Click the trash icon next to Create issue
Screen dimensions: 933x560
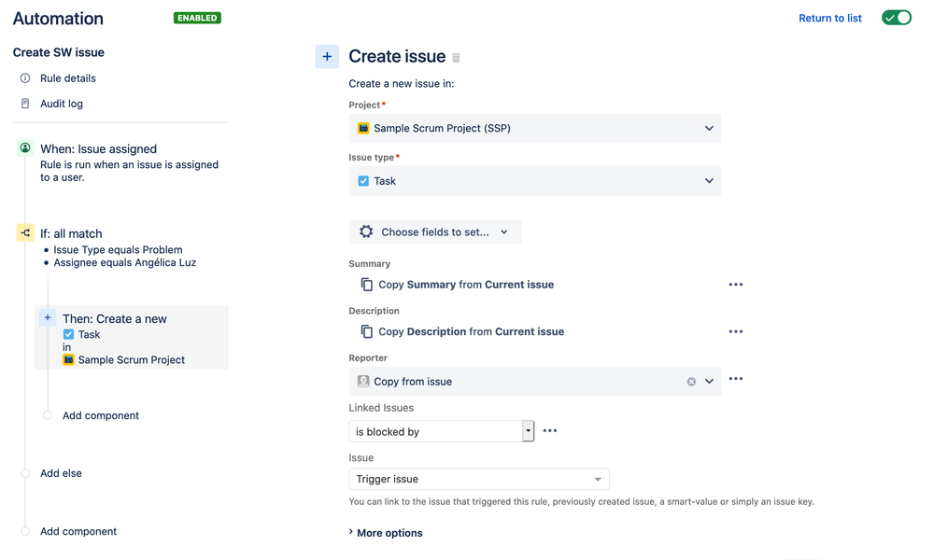tap(456, 58)
